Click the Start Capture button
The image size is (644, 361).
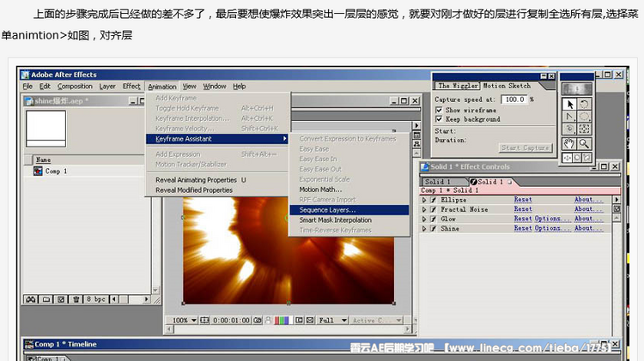(x=526, y=147)
